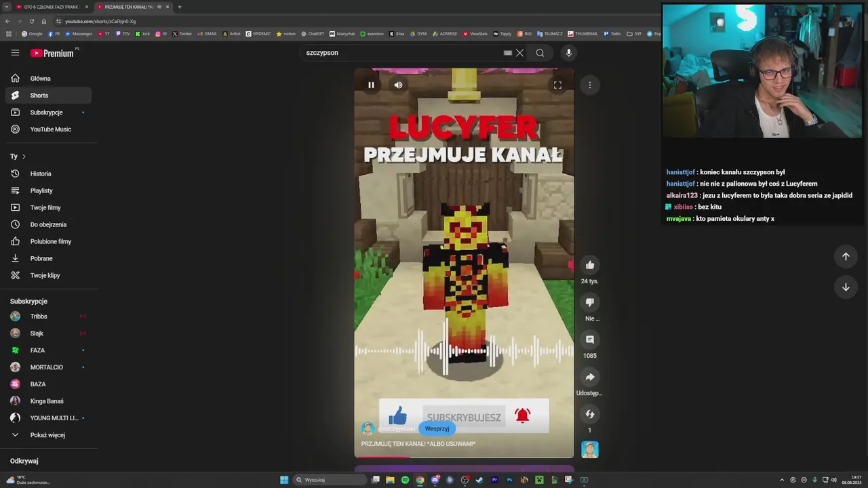Open Główna in the sidebar
This screenshot has width=868, height=488.
coord(48,79)
